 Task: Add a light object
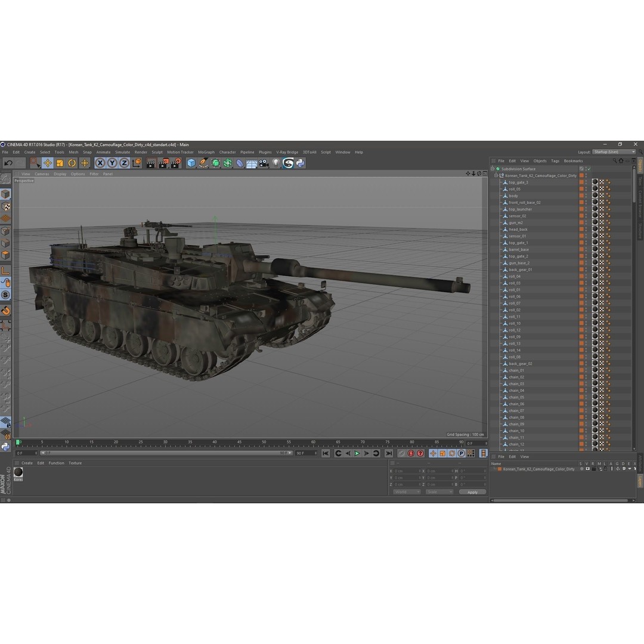276,163
